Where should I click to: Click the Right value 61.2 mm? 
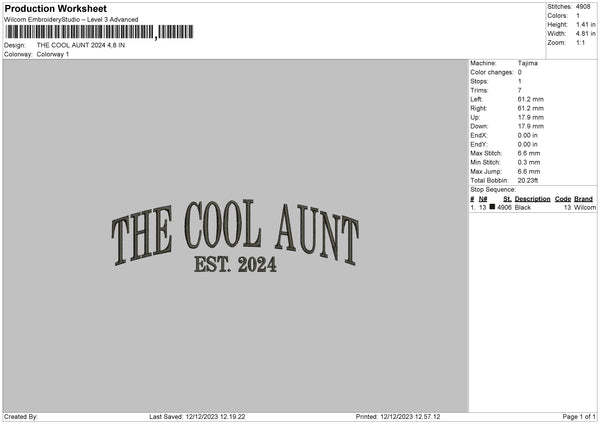click(x=531, y=108)
